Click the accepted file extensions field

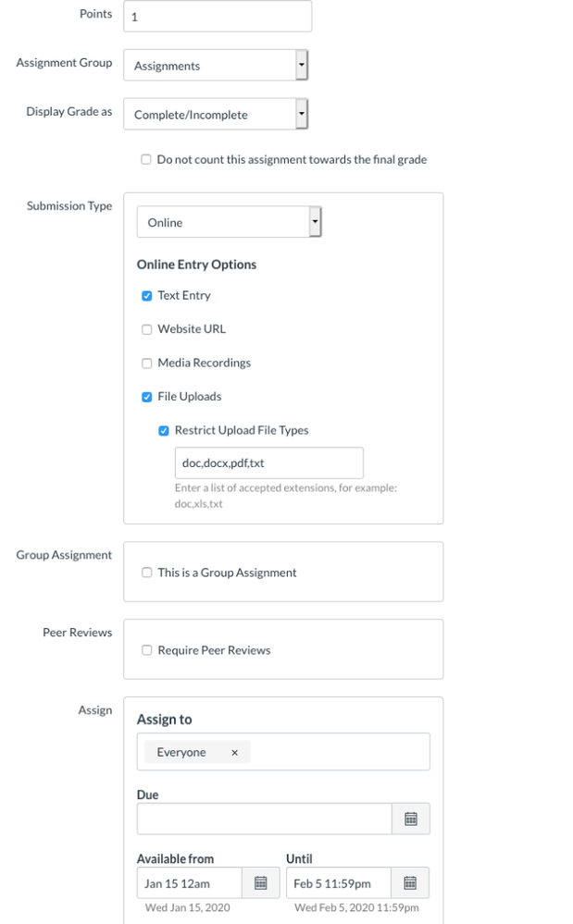tap(268, 463)
